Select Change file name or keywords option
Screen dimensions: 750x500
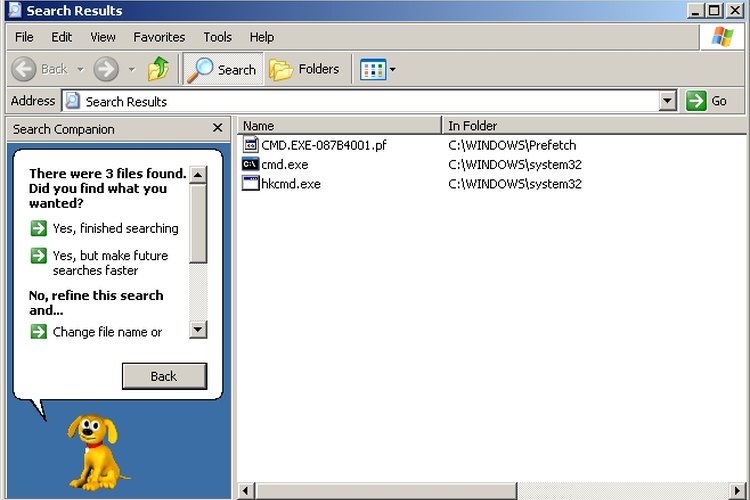pyautogui.click(x=108, y=332)
